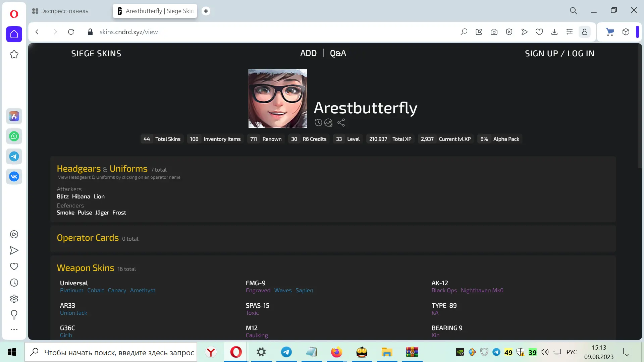Viewport: 644px width, 362px height.
Task: Open shopping cart icon in toolbar
Action: coord(610,32)
